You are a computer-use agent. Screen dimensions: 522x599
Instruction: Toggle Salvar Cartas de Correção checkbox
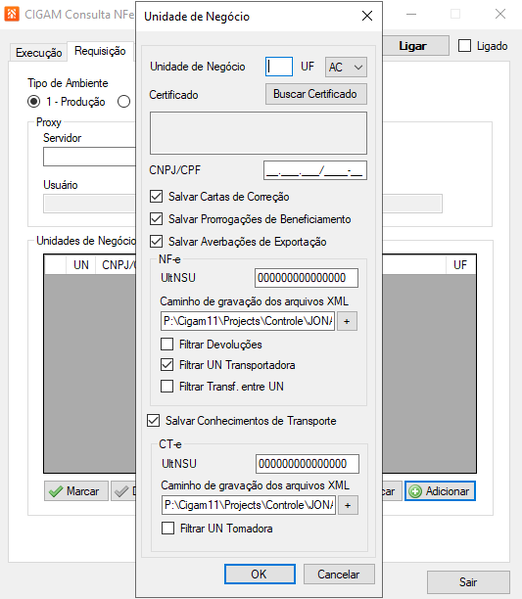pos(156,197)
